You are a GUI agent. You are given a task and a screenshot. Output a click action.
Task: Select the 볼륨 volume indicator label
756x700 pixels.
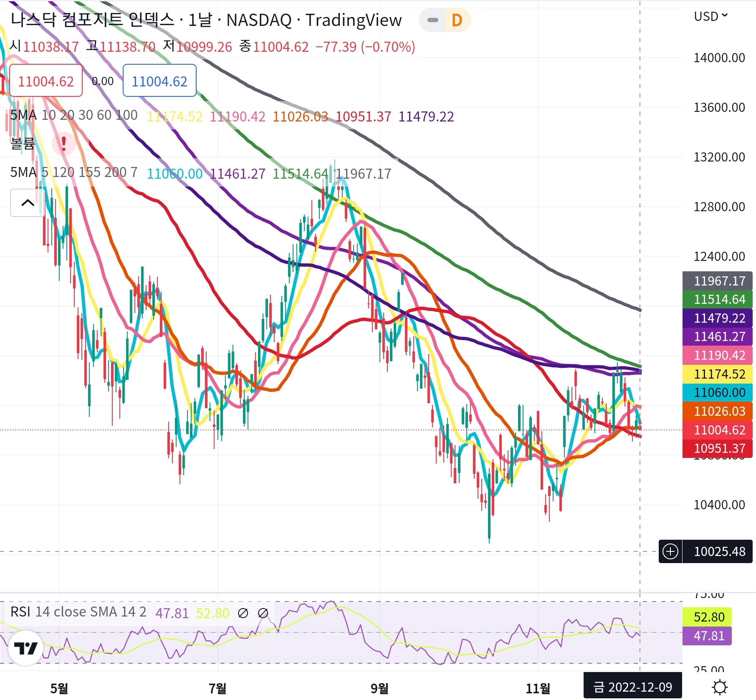23,144
